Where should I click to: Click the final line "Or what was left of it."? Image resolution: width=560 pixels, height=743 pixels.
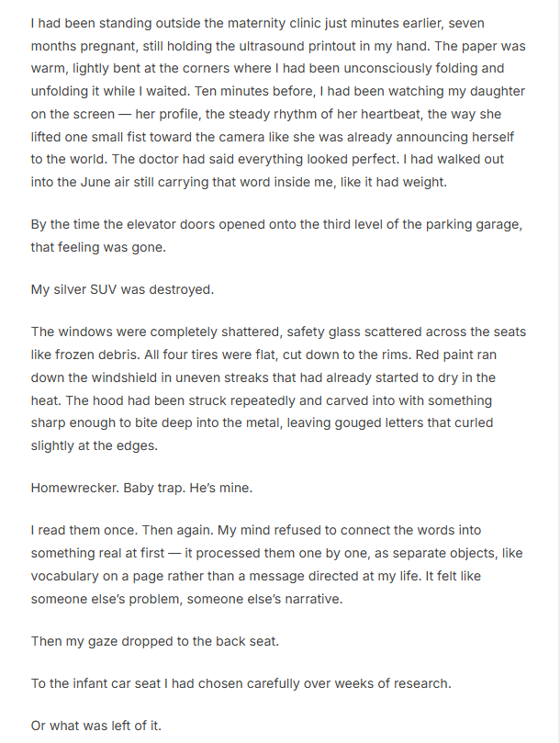point(96,726)
